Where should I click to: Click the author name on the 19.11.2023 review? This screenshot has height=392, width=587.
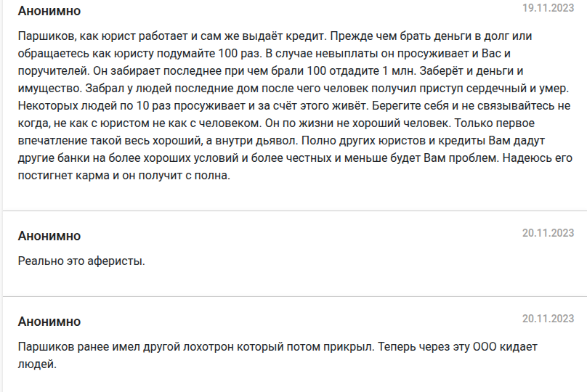point(49,11)
